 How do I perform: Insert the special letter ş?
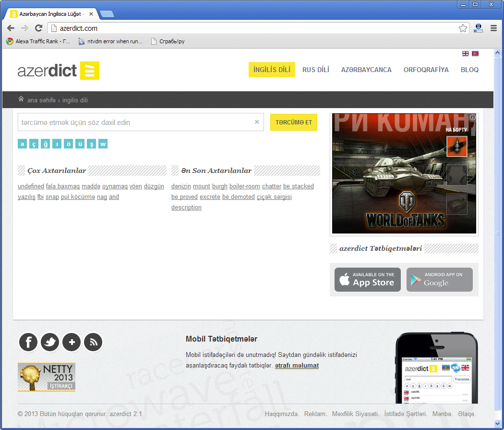[91, 144]
